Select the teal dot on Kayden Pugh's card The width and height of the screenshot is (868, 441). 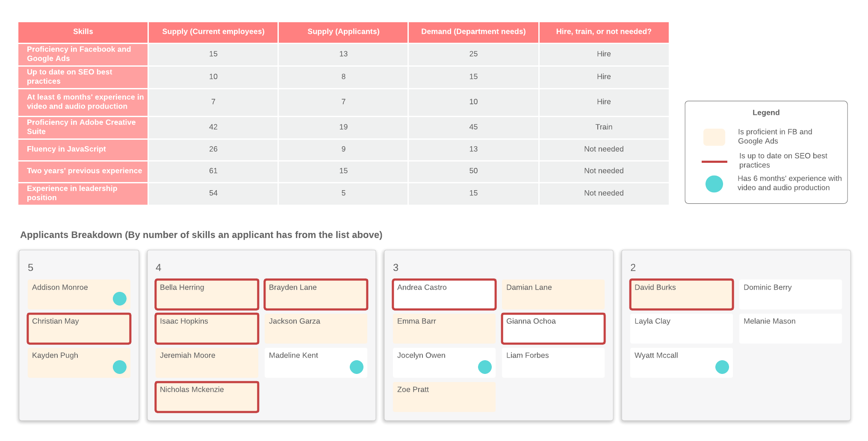coord(120,367)
